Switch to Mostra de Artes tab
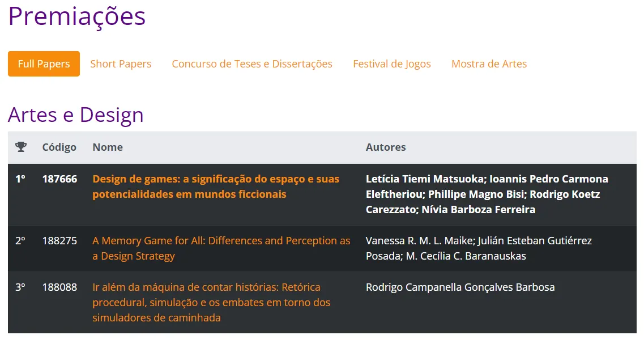The image size is (644, 352). (x=489, y=63)
